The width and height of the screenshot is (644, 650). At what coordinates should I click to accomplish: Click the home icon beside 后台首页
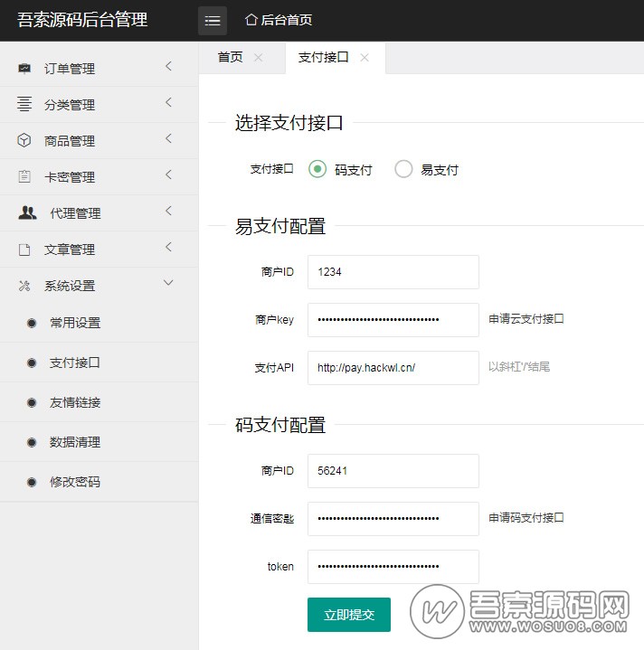(251, 20)
